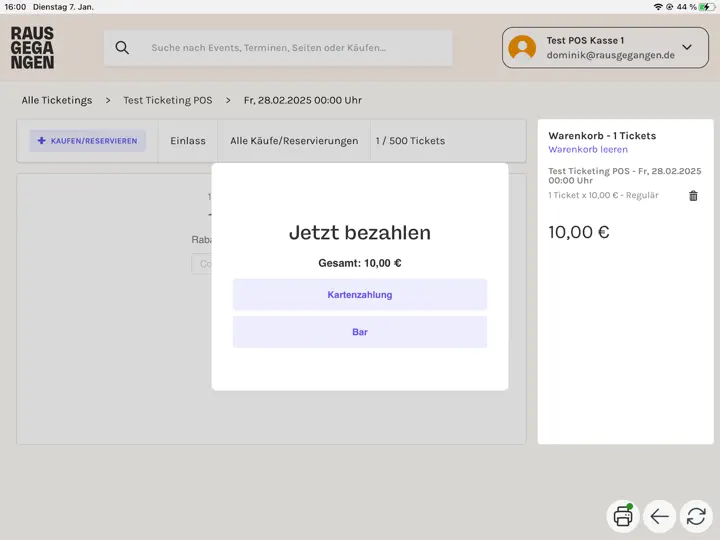This screenshot has width=720, height=540.
Task: Select the Fr, 28.02.2025 00:00 Uhr breadcrumb
Action: point(303,100)
